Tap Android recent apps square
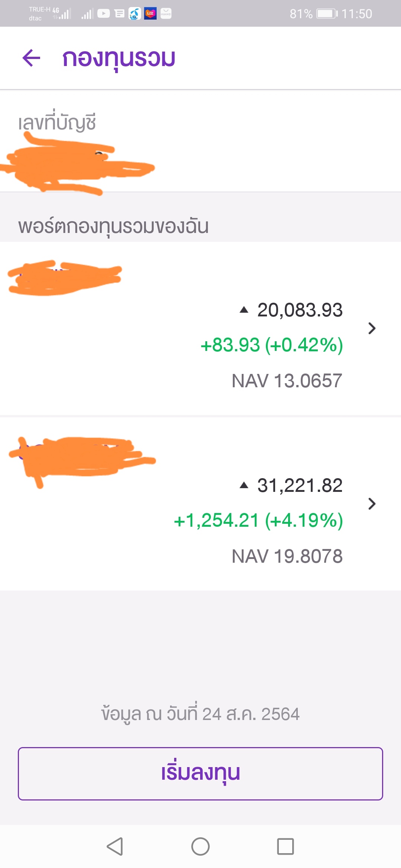This screenshot has height=868, width=401. point(286,846)
